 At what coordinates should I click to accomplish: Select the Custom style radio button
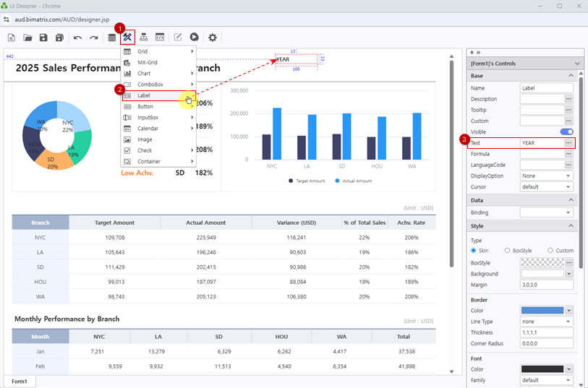click(x=550, y=251)
